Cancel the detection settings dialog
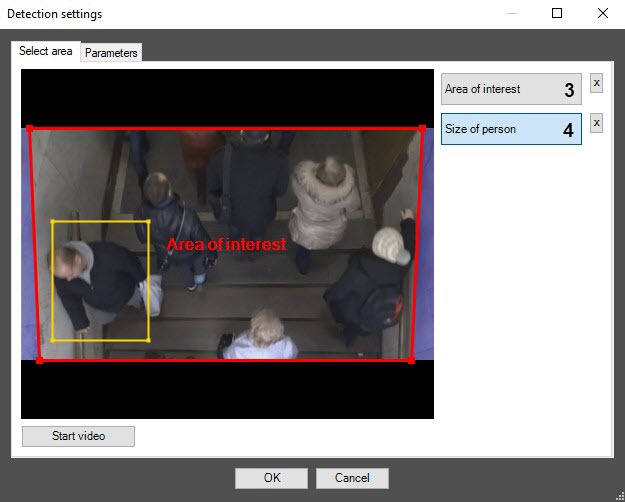Image resolution: width=625 pixels, height=502 pixels. point(352,478)
